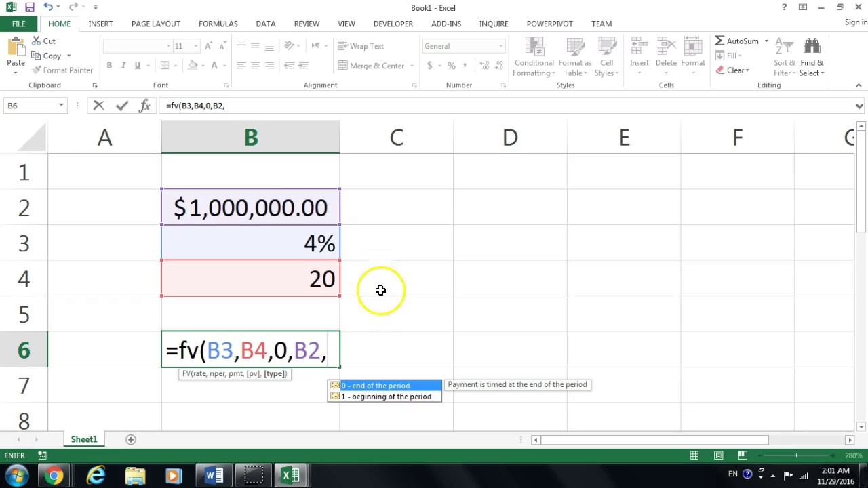The width and height of the screenshot is (868, 488).
Task: Select cell B3 showing 4%
Action: tap(251, 243)
